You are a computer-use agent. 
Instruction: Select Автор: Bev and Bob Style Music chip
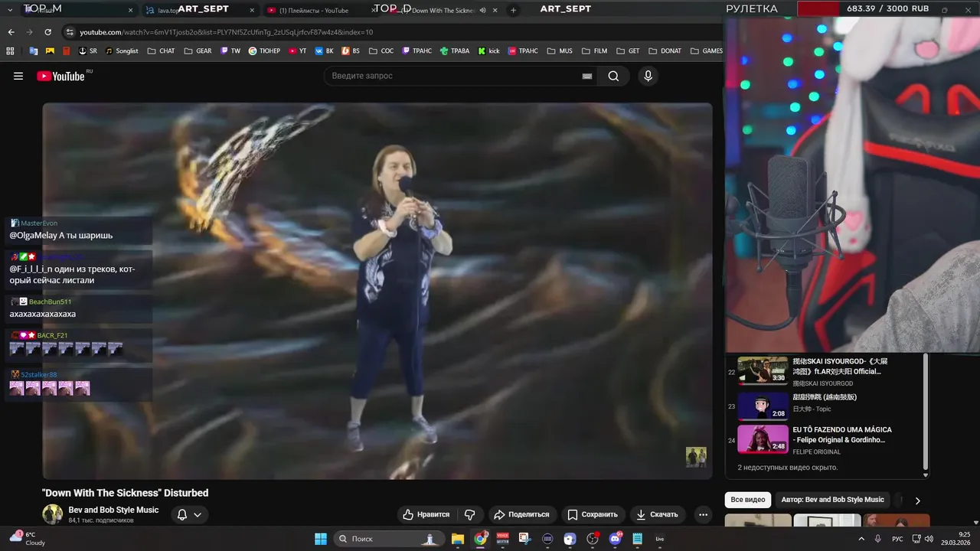point(832,500)
